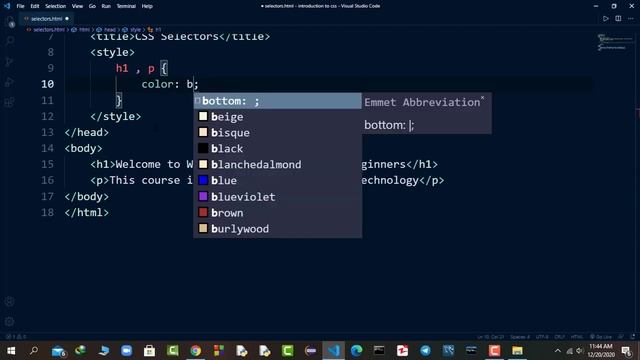Click UTF-8 encoding in status bar

click(542, 337)
